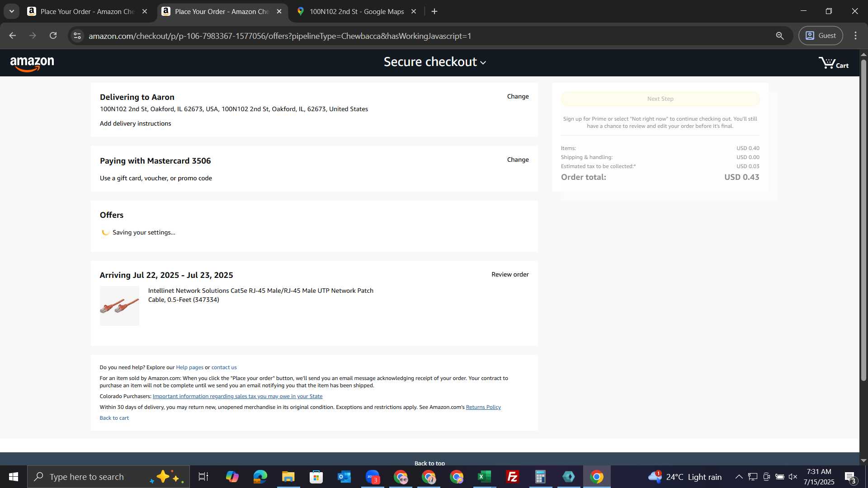Viewport: 868px width, 488px height.
Task: Open site information icon in address bar
Action: (x=77, y=36)
